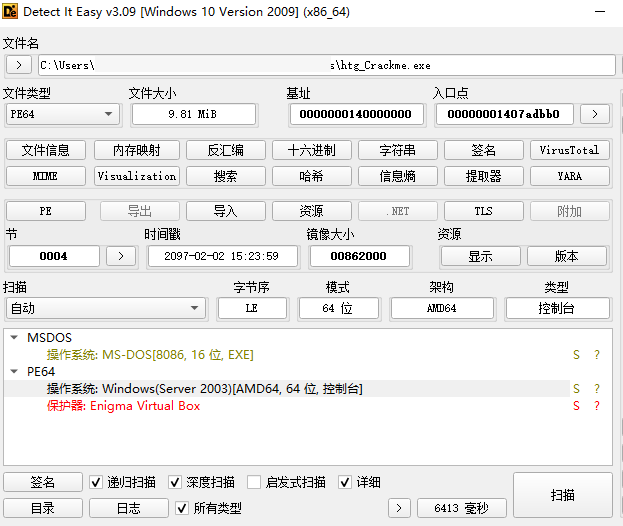623x526 pixels.
Task: Click the 提取器 extractor button
Action: click(484, 176)
